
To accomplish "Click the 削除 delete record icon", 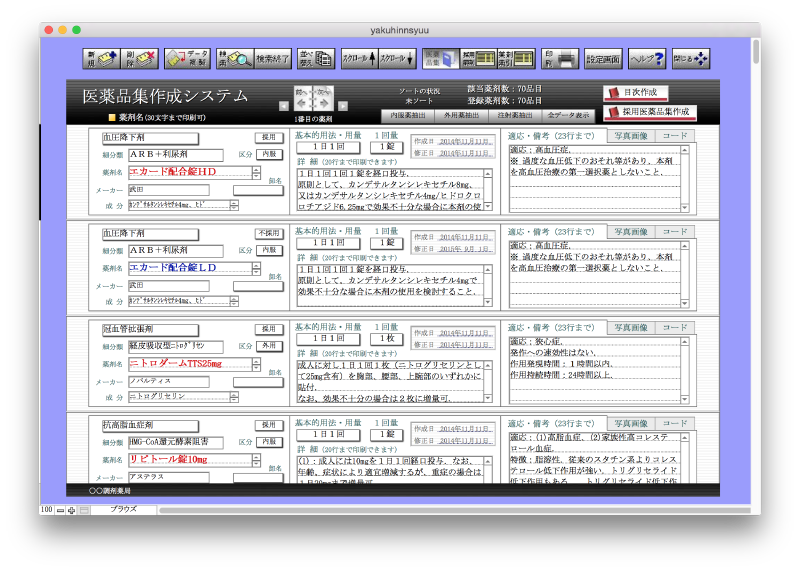I will (x=140, y=59).
